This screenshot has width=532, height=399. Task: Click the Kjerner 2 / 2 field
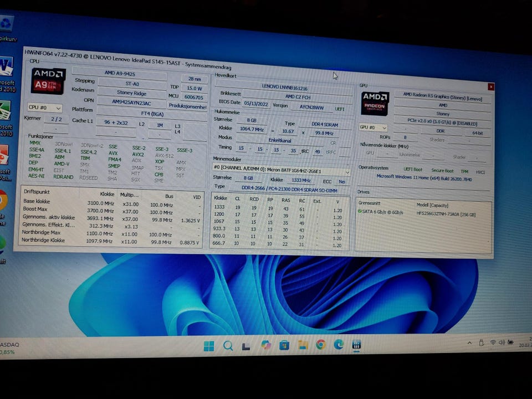[57, 119]
